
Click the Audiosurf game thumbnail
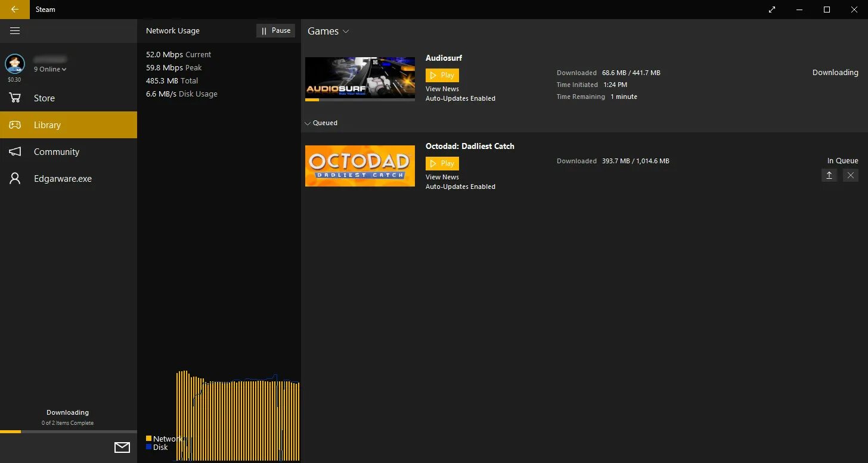(360, 77)
